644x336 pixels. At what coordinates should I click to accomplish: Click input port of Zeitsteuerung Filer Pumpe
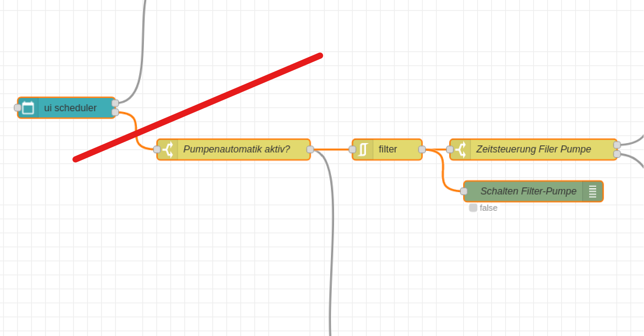(450, 149)
